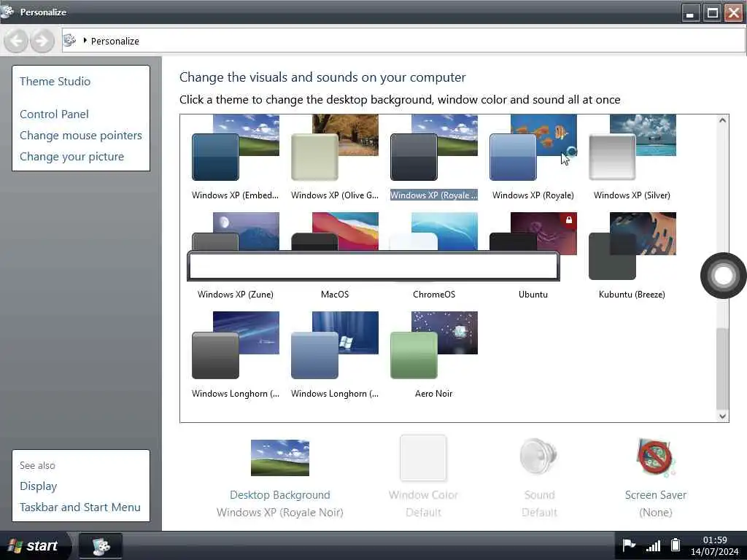Open the start menu

click(x=34, y=545)
